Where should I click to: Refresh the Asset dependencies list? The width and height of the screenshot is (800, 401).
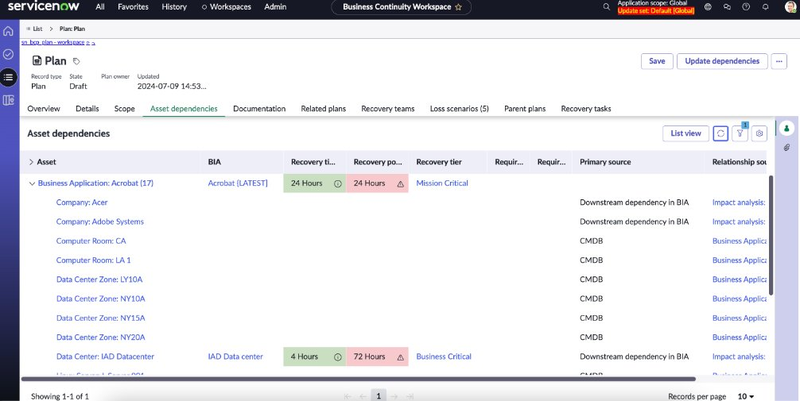coord(720,133)
